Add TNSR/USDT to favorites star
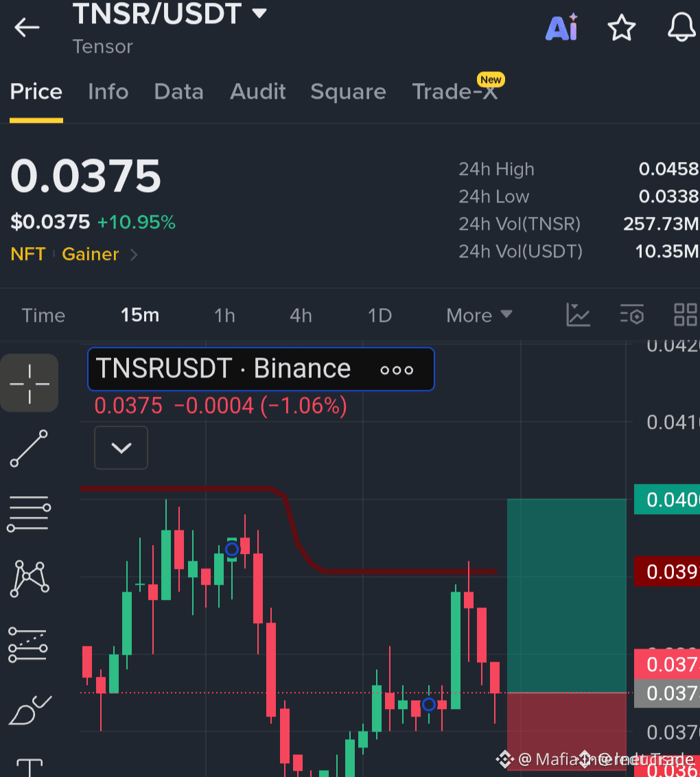The height and width of the screenshot is (777, 700). pos(621,27)
